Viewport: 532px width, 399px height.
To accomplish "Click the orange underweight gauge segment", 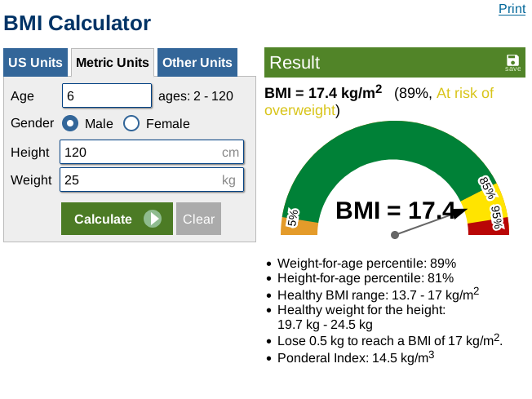I will click(294, 226).
